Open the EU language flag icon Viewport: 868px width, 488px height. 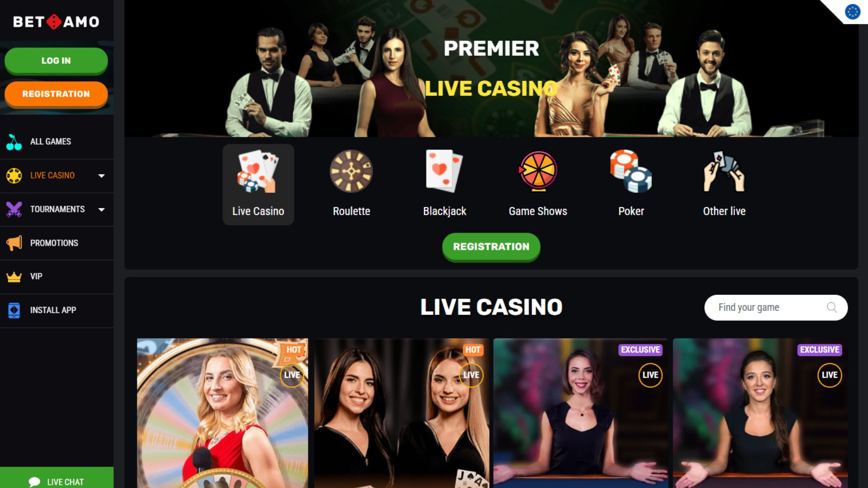(x=853, y=12)
